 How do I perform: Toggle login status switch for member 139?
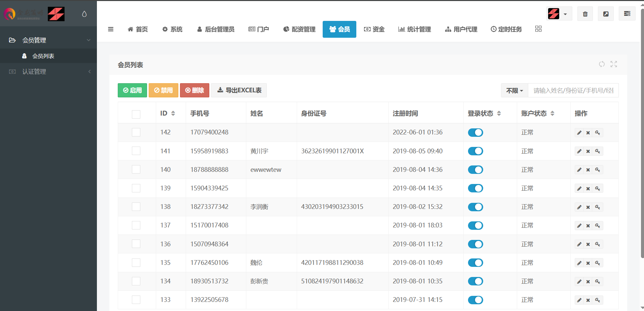pyautogui.click(x=475, y=188)
